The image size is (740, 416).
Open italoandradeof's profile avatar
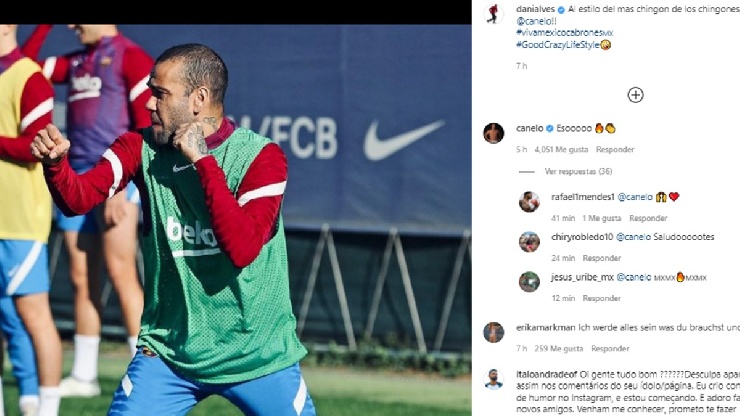coord(493,379)
